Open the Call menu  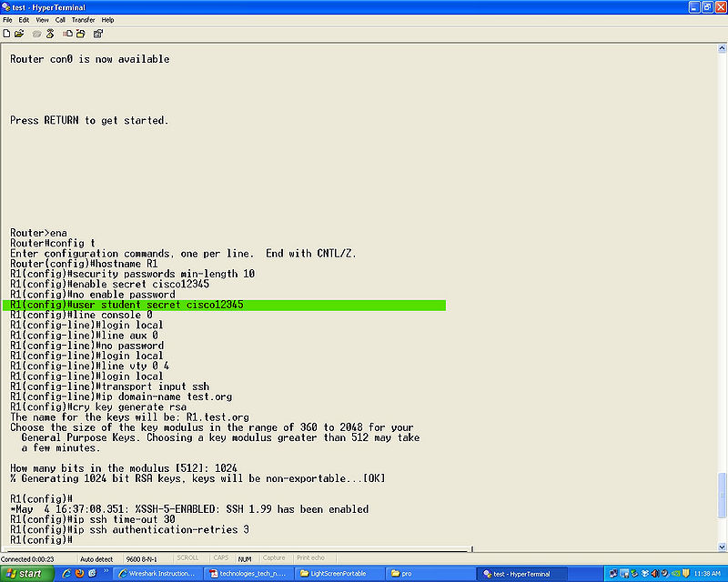(60, 20)
